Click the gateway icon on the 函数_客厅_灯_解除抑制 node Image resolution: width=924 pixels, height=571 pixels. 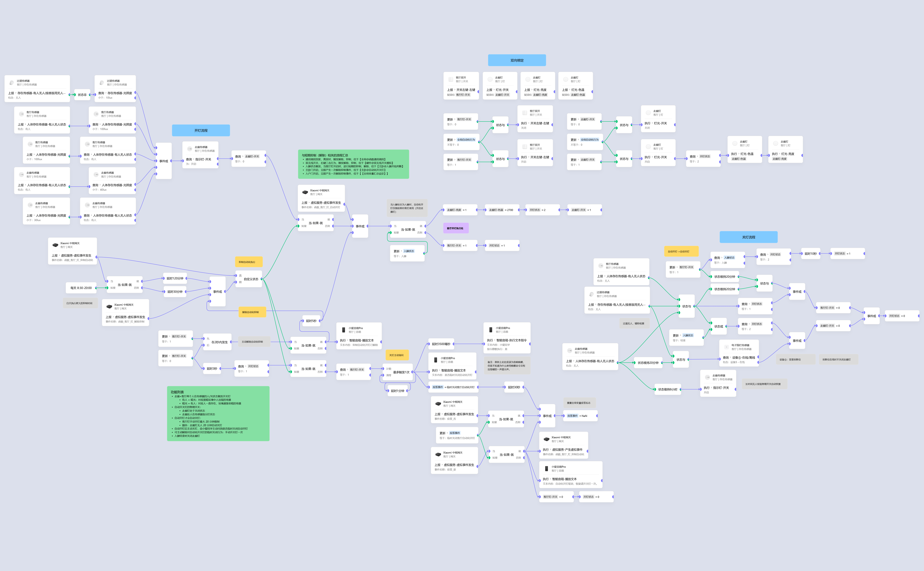[x=109, y=307]
